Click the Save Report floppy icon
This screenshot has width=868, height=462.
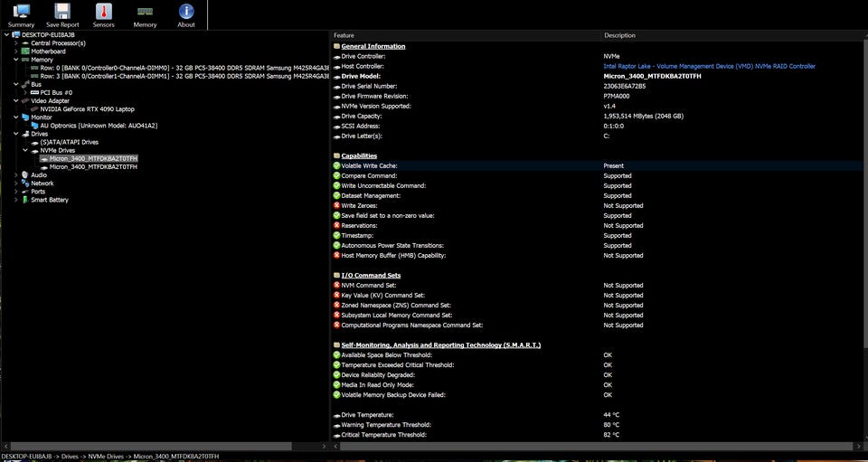tap(62, 11)
